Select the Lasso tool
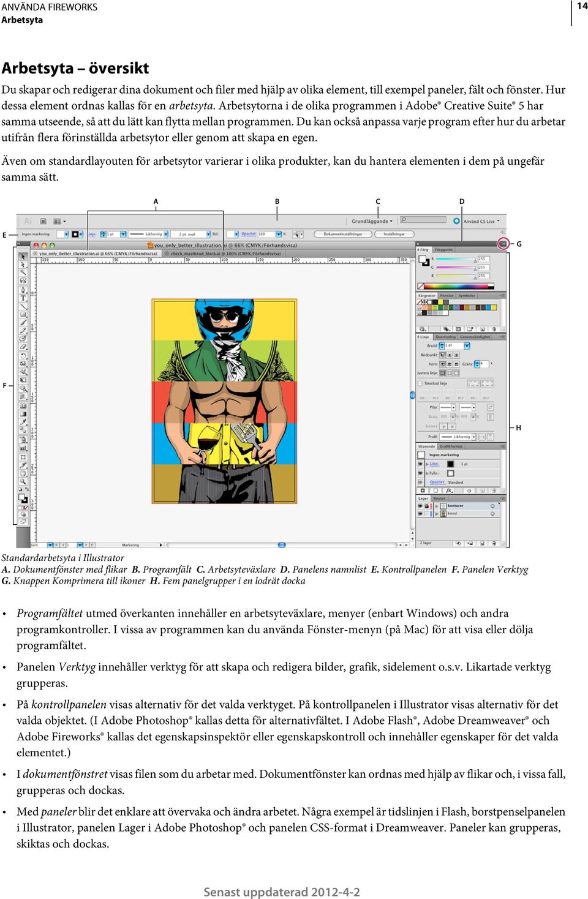Image resolution: width=588 pixels, height=899 pixels. 23,280
